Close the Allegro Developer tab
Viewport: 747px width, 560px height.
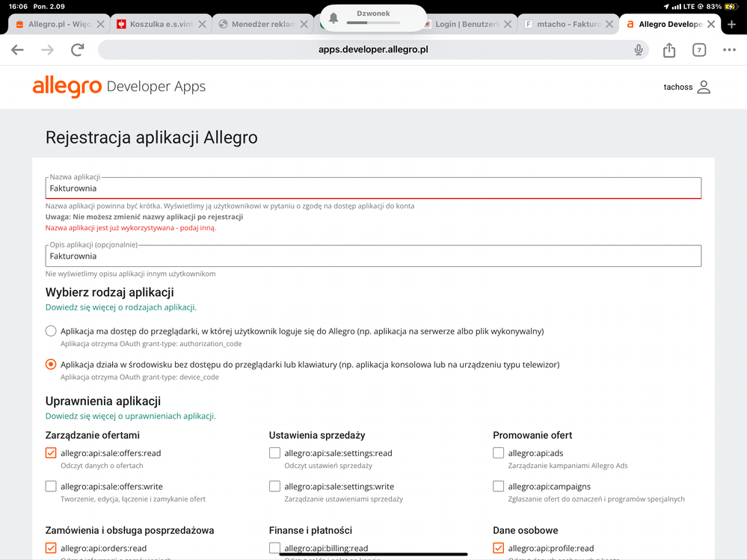(711, 24)
